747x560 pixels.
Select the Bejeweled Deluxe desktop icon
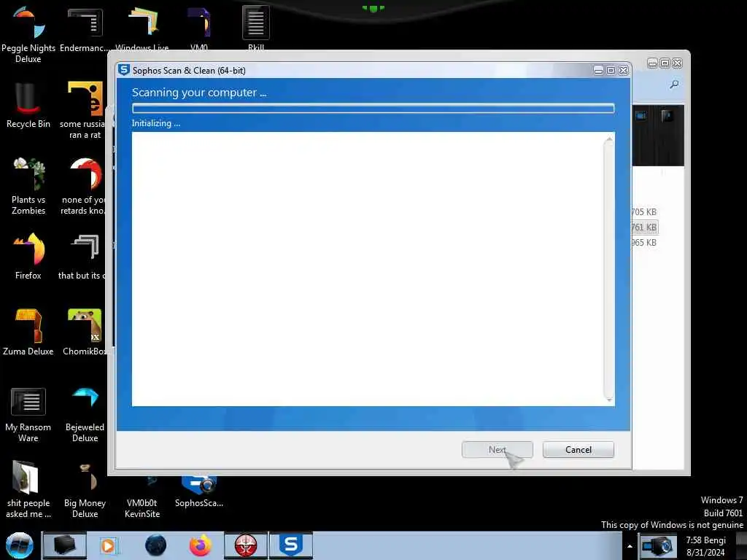pyautogui.click(x=85, y=415)
